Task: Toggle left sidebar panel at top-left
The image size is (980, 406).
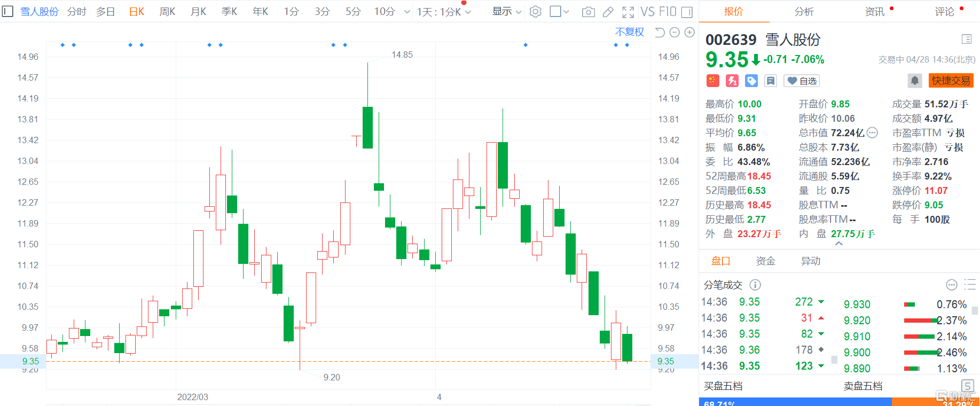Action: point(7,11)
